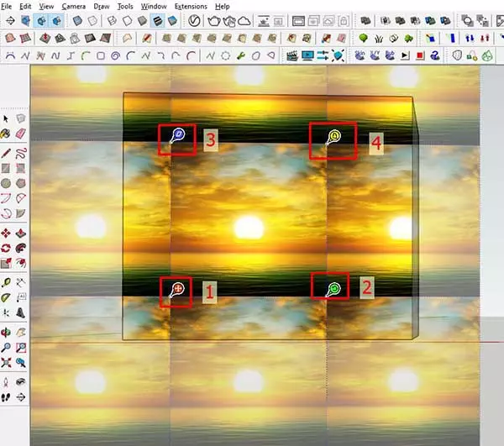Screen dimensions: 504x446
Task: Click the green scale-rotate pin labeled 2
Action: 334,290
